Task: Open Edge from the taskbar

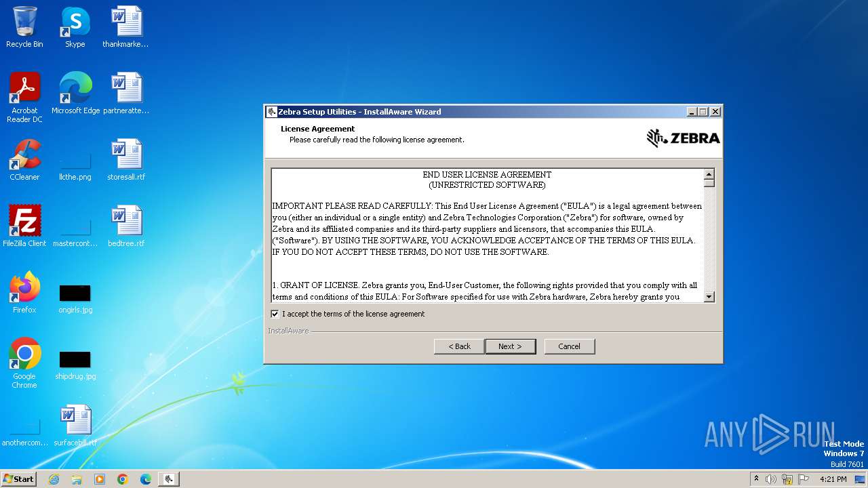Action: coord(146,479)
